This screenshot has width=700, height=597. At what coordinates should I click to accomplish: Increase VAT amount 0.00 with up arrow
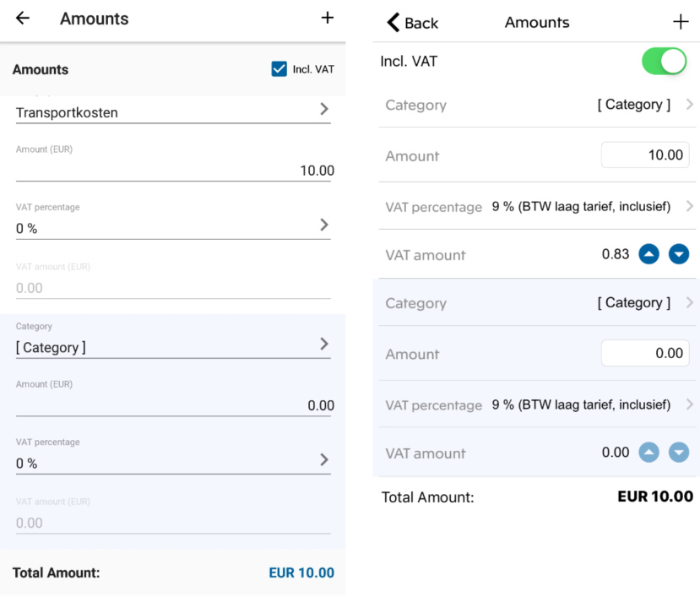point(648,453)
